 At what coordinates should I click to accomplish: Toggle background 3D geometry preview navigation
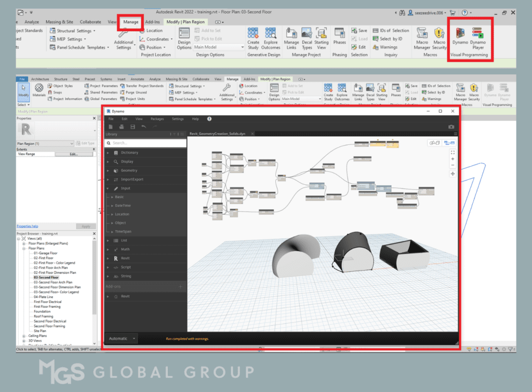pos(434,143)
